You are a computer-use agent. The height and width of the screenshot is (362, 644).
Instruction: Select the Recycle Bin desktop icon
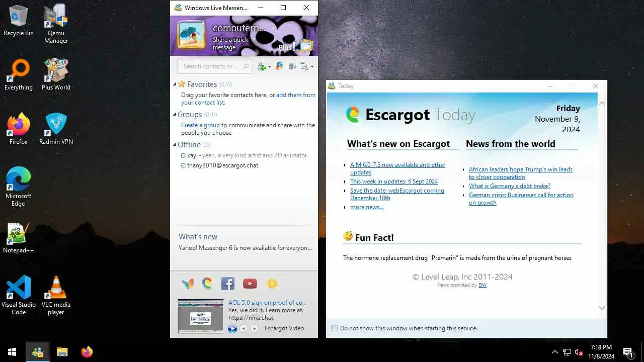[x=19, y=21]
